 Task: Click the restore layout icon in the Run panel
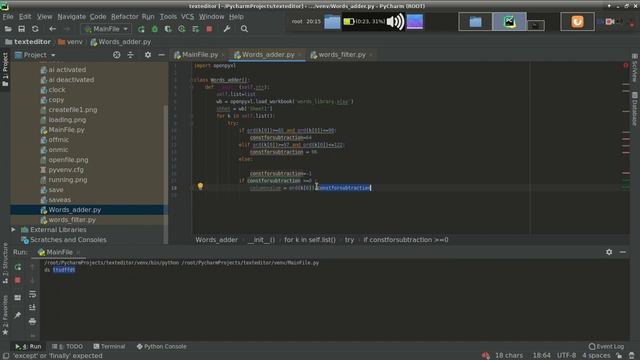click(x=18, y=298)
